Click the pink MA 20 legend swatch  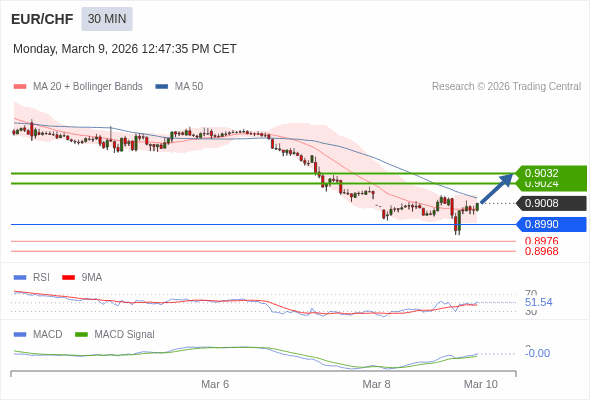tap(20, 87)
